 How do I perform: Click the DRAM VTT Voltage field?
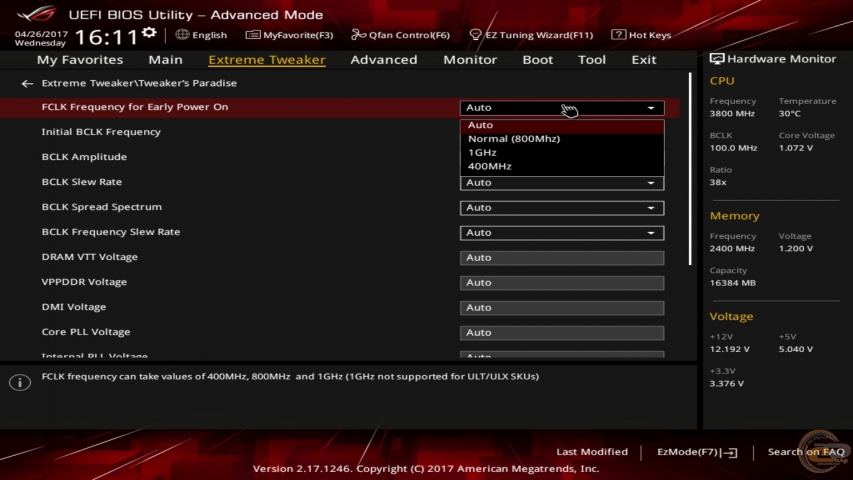[562, 258]
